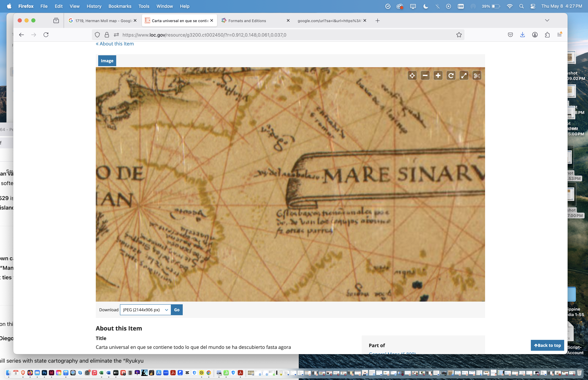Click the map title text Carta universal
This screenshot has height=380, width=588.
[x=193, y=347]
